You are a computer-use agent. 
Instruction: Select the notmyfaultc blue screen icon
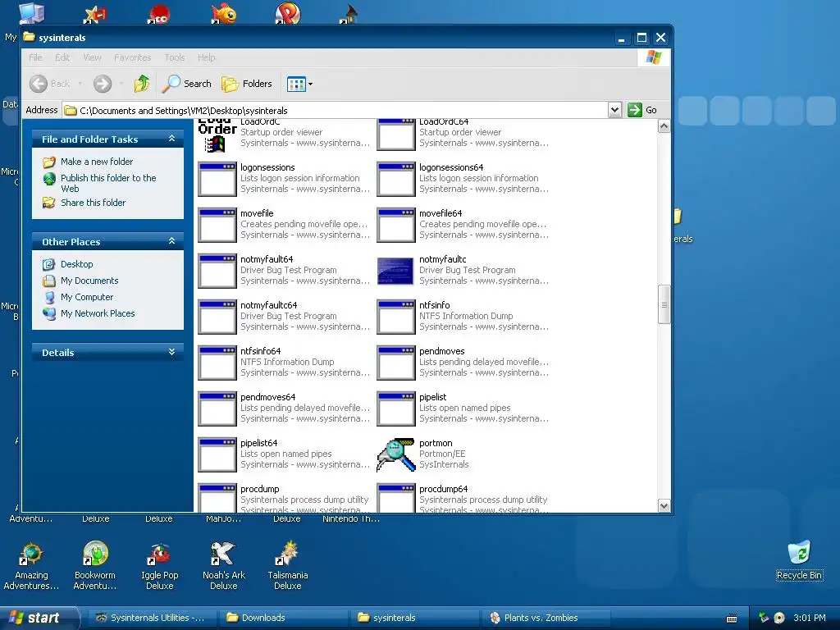pyautogui.click(x=396, y=272)
